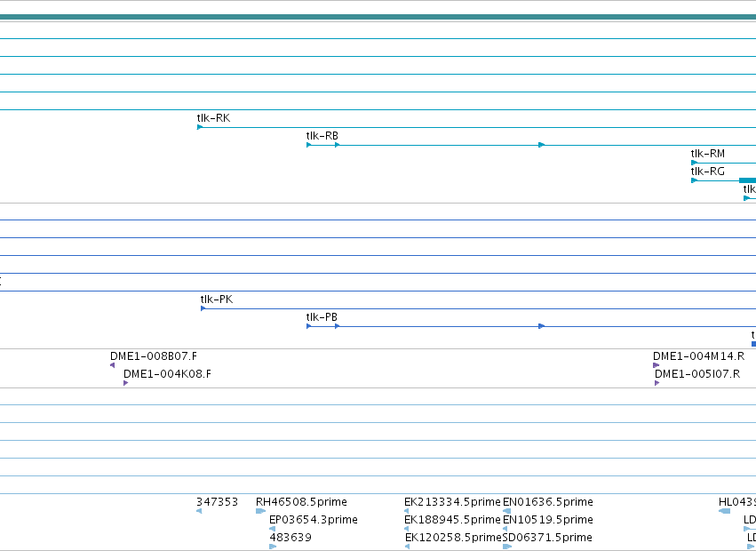This screenshot has width=756, height=551.
Task: Click the first arrow glyph under tlk-PB label
Action: coord(308,326)
